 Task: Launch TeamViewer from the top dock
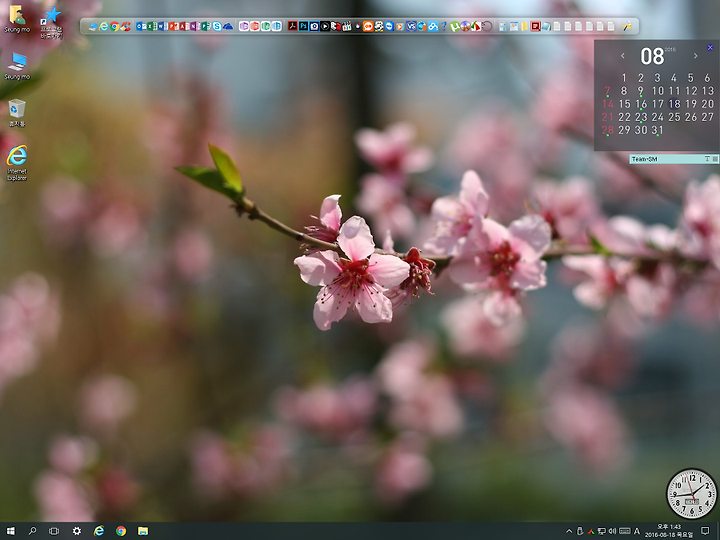(x=389, y=26)
